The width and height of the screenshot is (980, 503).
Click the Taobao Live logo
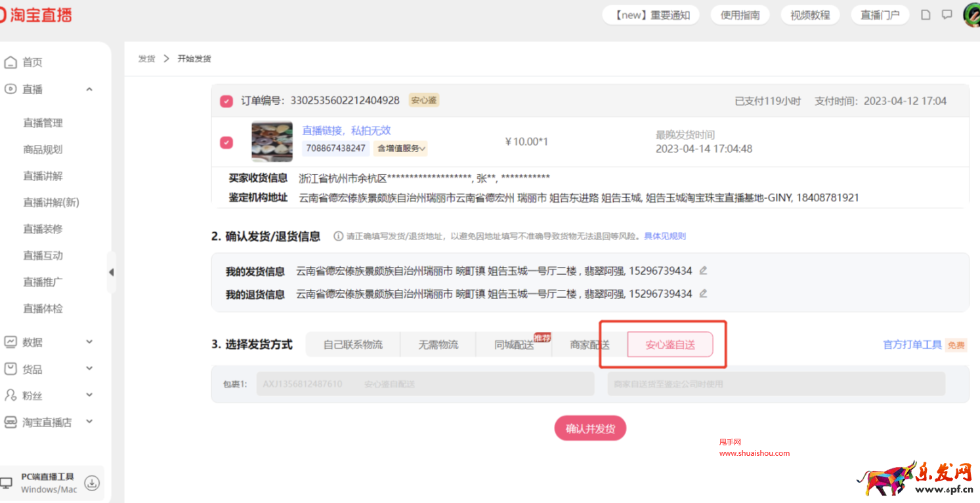click(x=36, y=14)
